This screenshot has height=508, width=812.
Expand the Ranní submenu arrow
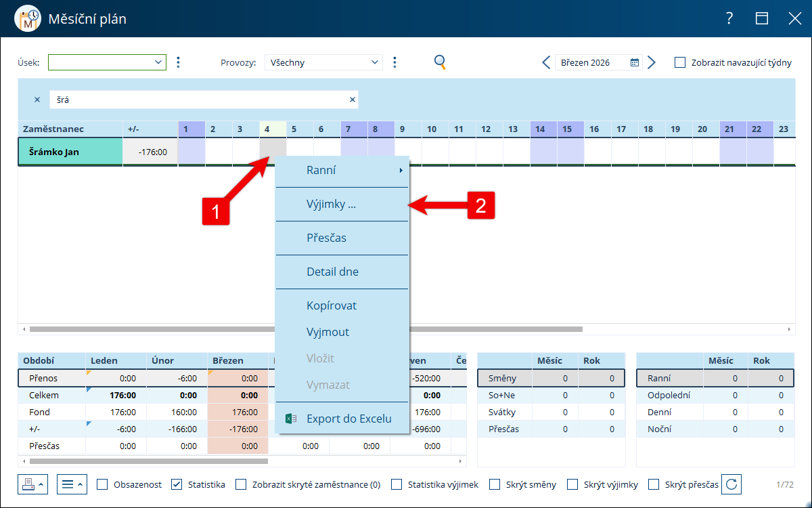coord(401,171)
